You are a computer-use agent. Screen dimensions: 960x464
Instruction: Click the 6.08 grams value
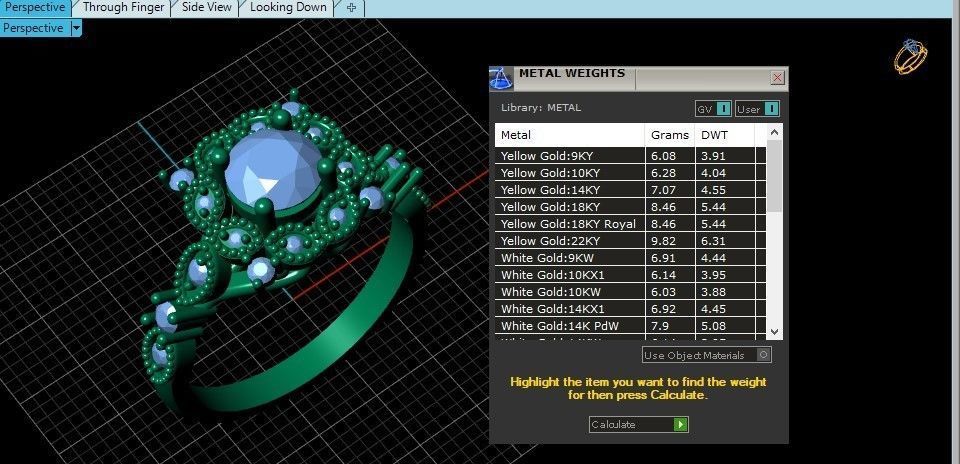coord(663,155)
